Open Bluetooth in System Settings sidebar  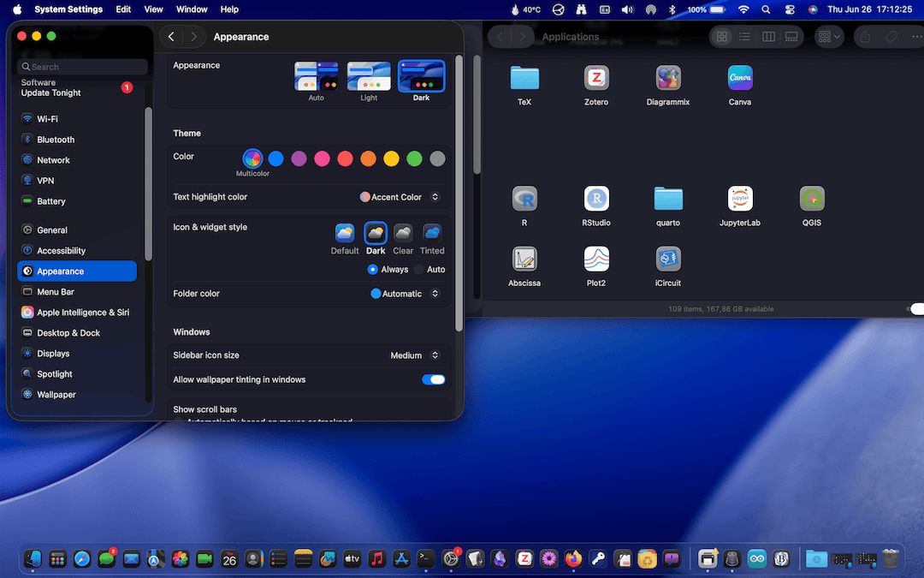point(77,140)
